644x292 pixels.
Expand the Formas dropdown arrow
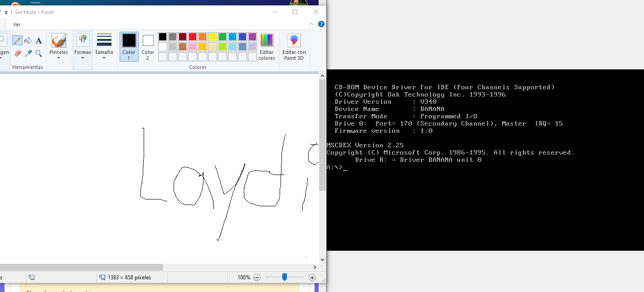82,58
